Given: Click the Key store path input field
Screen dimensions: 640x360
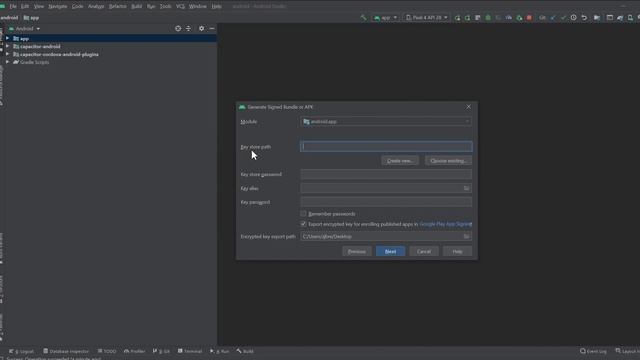Looking at the screenshot, I should (x=386, y=147).
